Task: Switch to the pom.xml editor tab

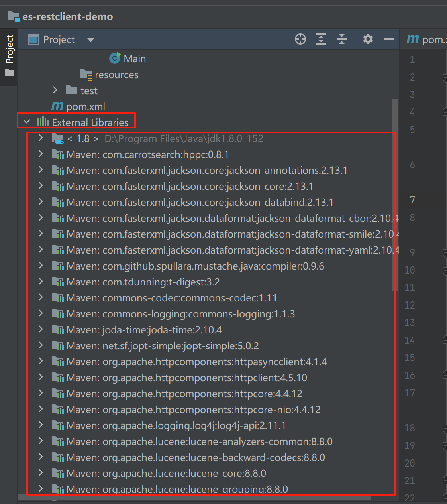Action: click(427, 39)
